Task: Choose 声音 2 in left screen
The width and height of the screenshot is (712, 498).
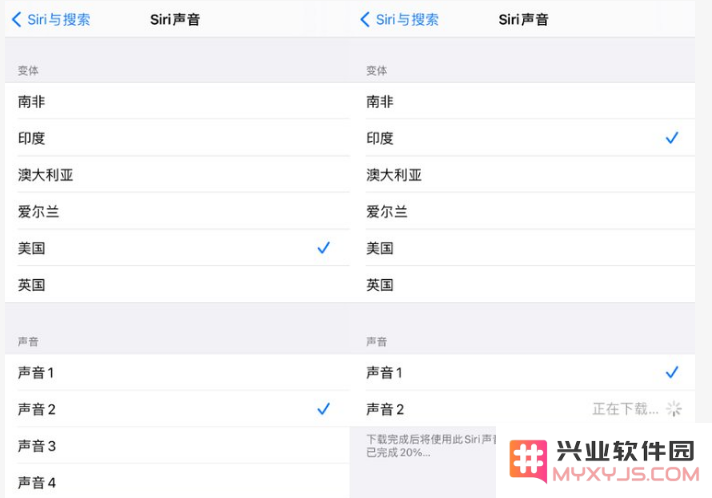Action: [x=177, y=409]
